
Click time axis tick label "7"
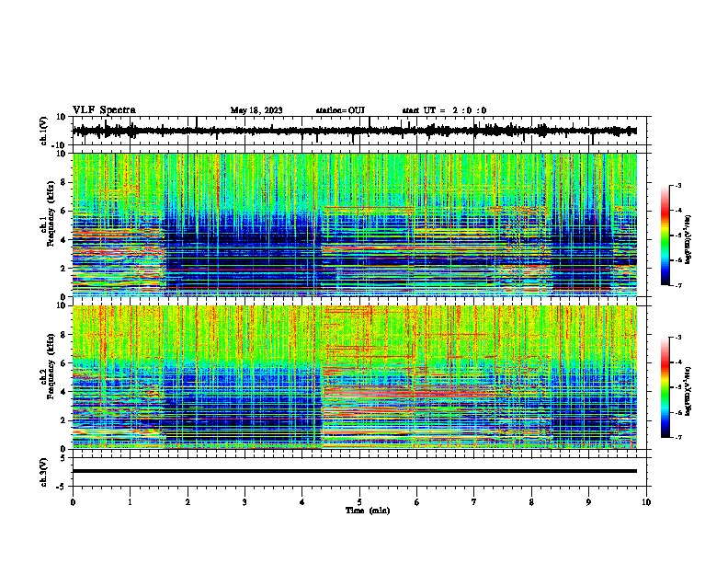pyautogui.click(x=474, y=502)
